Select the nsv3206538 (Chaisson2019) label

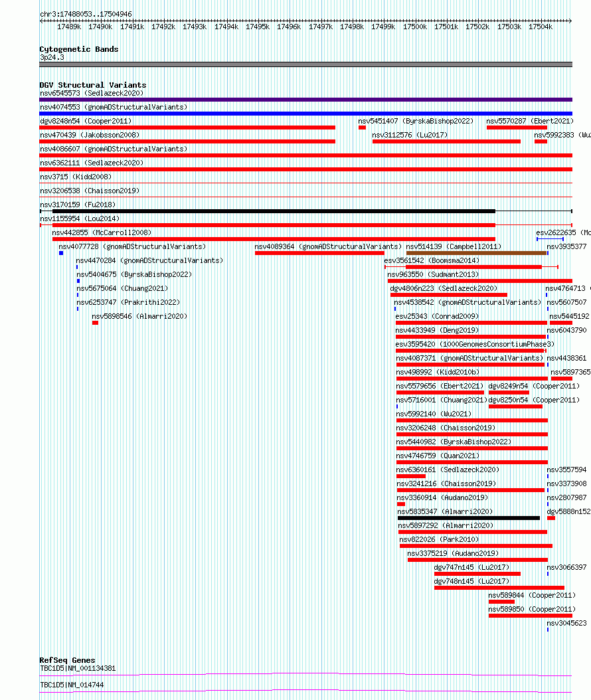pyautogui.click(x=90, y=191)
